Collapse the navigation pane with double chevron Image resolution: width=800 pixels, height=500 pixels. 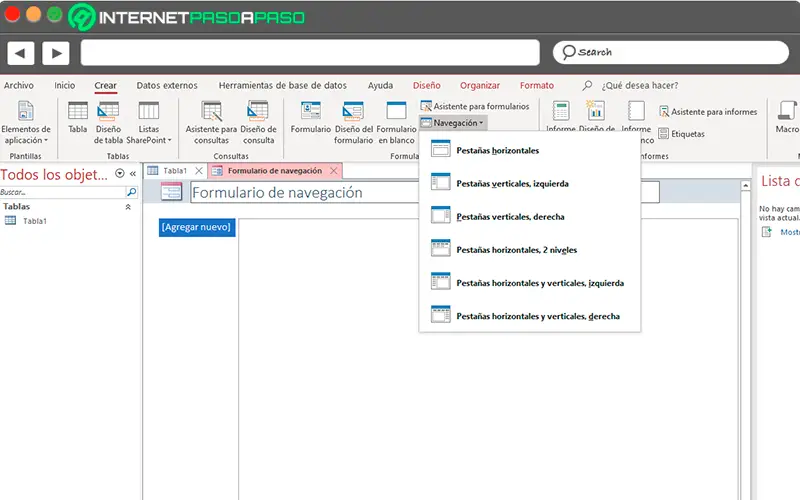(133, 173)
